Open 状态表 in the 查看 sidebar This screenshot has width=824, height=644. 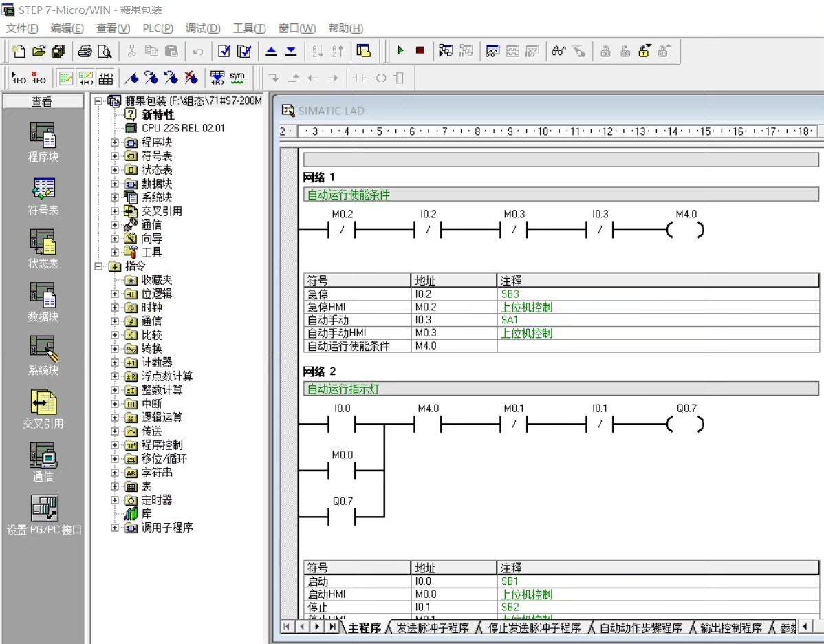(43, 249)
